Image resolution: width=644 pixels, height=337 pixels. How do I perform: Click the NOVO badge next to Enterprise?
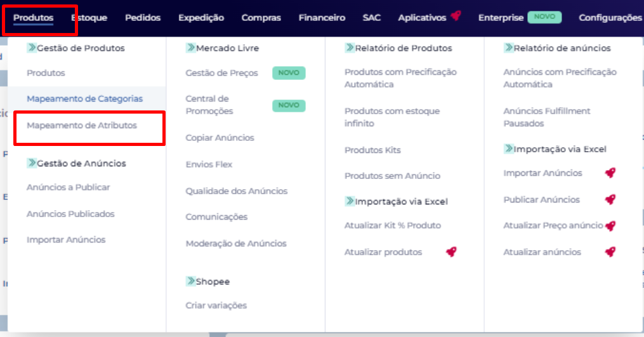[x=544, y=17]
